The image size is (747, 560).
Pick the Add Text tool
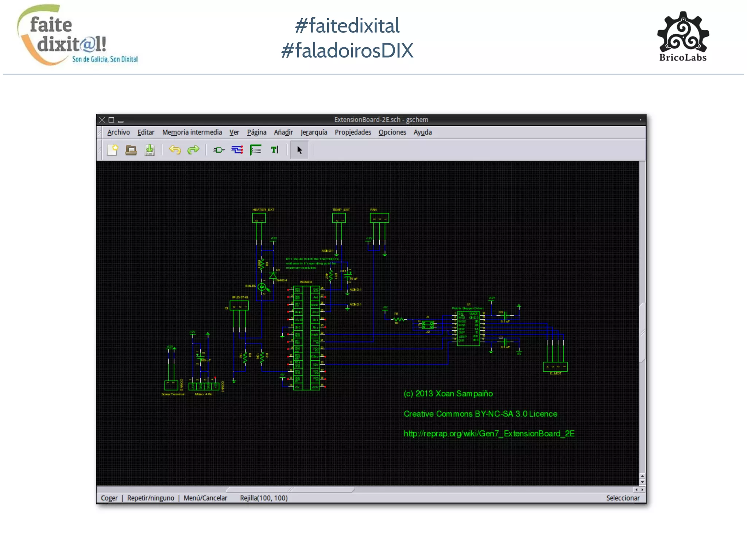coord(274,150)
